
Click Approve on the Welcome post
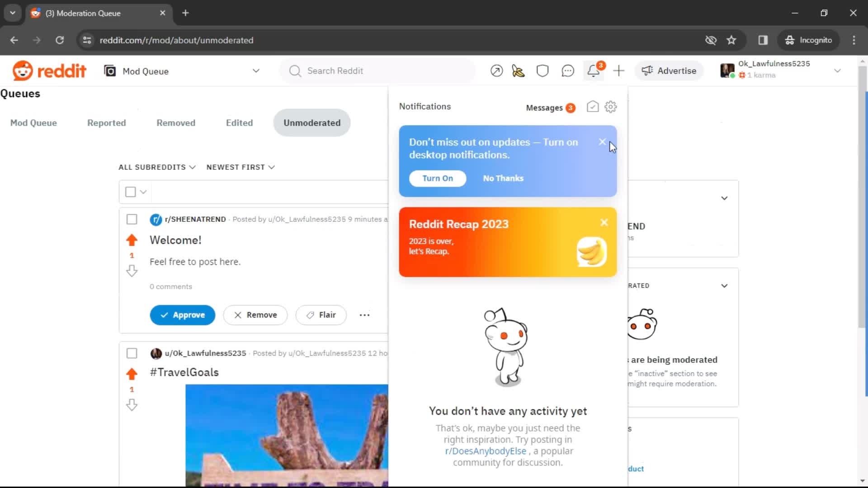[183, 314]
